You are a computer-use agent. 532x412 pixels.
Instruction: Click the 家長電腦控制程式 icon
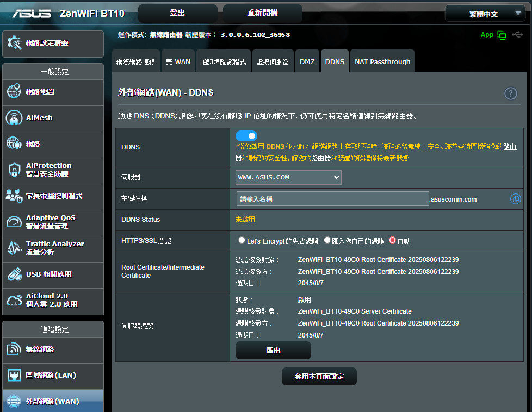point(14,196)
